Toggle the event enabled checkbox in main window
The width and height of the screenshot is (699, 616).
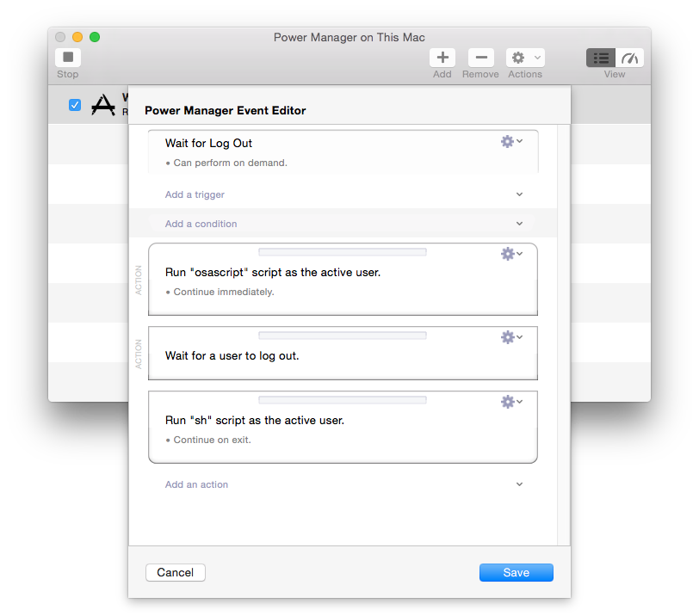[75, 105]
